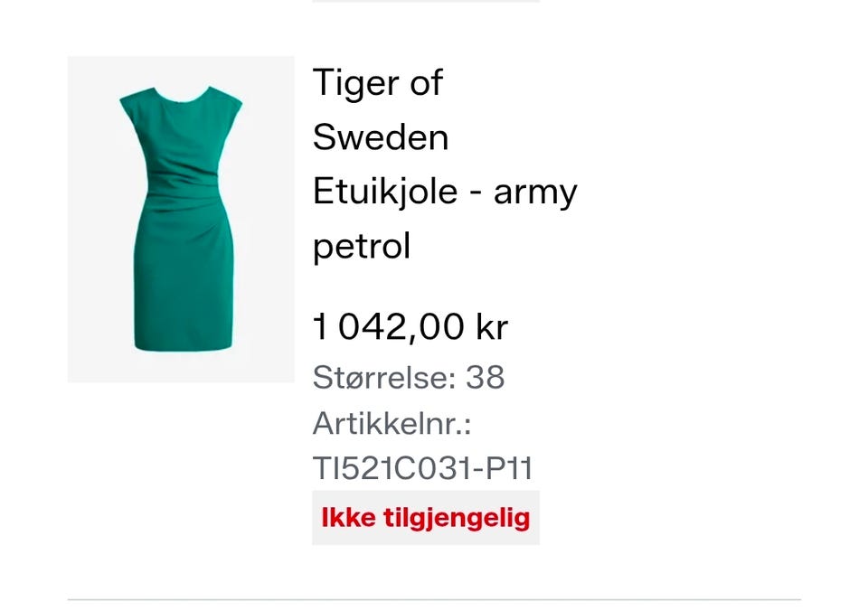
Task: Open the 'Tiger of Sweden' brand name link
Action: 381,109
